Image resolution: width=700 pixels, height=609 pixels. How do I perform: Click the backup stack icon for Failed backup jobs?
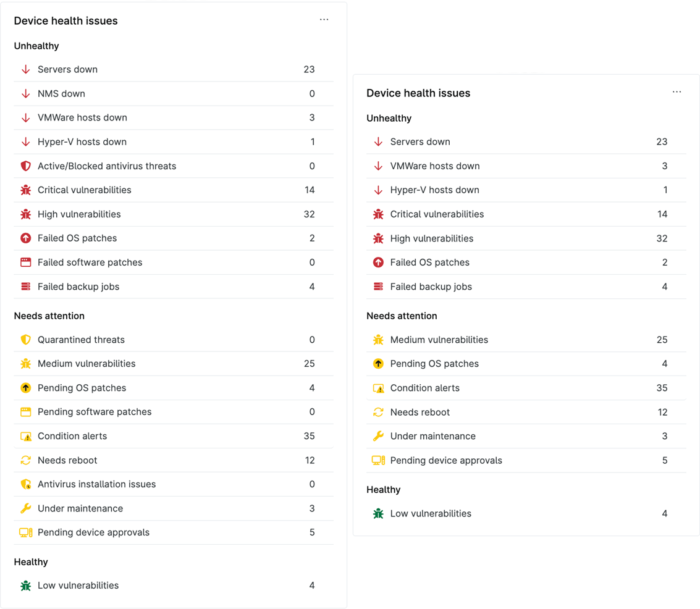(25, 286)
